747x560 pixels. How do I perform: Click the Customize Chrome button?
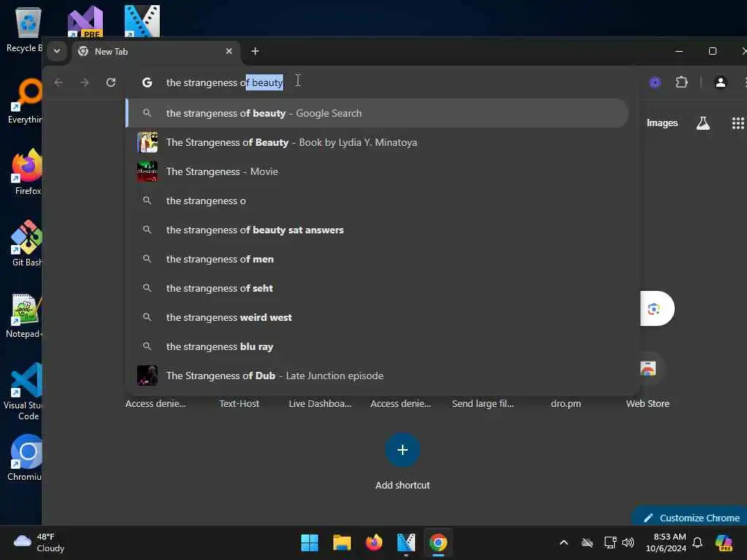coord(691,518)
